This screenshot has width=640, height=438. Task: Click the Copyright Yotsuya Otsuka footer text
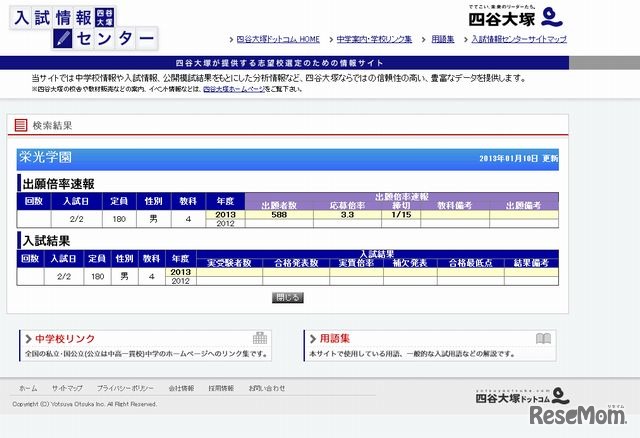click(x=84, y=404)
